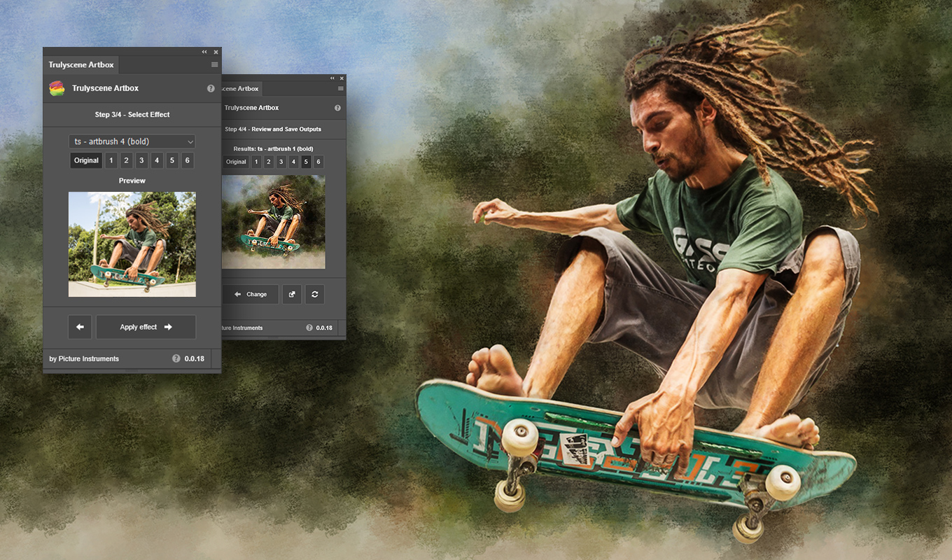Toggle the Original view in the Select Effect panel

click(86, 160)
